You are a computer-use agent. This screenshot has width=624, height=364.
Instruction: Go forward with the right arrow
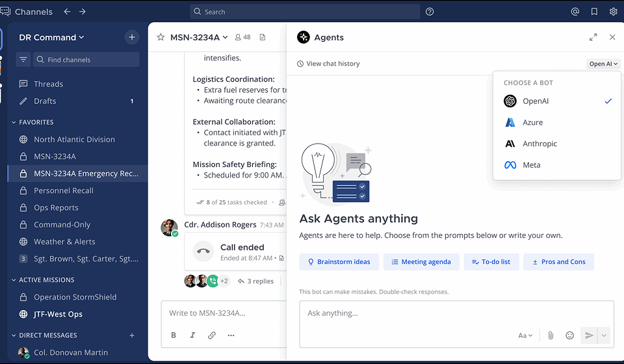pyautogui.click(x=83, y=12)
